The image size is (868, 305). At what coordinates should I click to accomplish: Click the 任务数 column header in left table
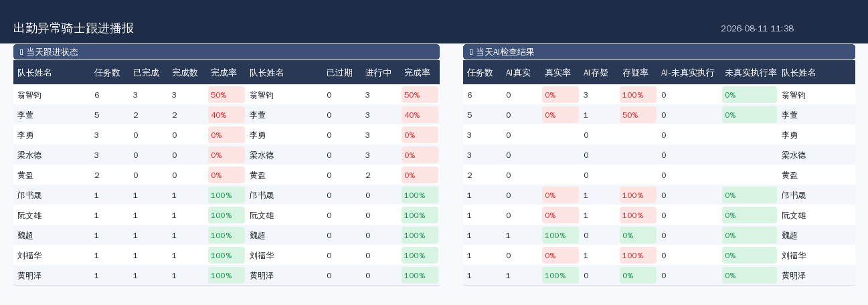coord(107,72)
